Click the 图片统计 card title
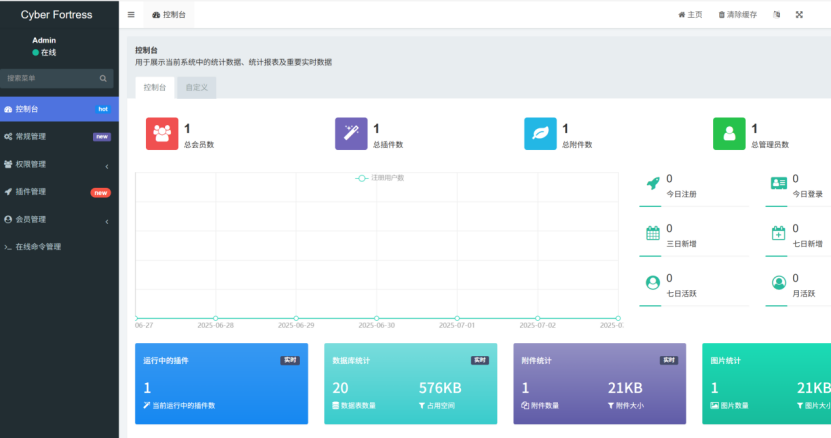831x438 pixels. pos(726,361)
